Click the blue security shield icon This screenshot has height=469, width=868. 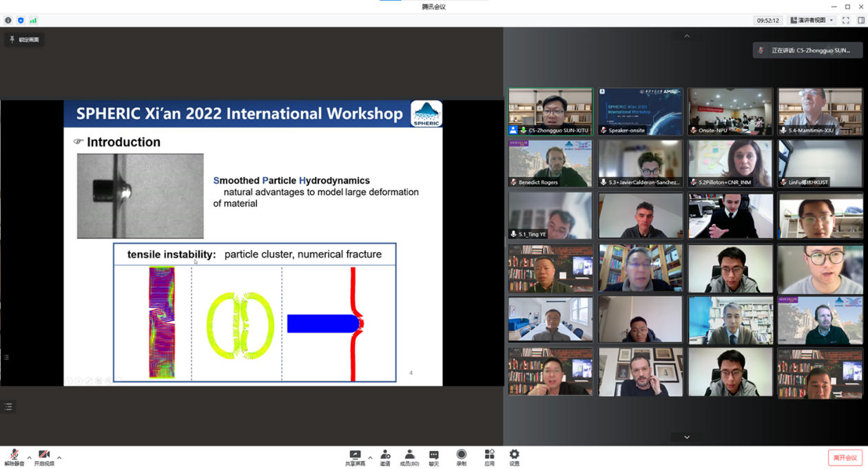(21, 21)
